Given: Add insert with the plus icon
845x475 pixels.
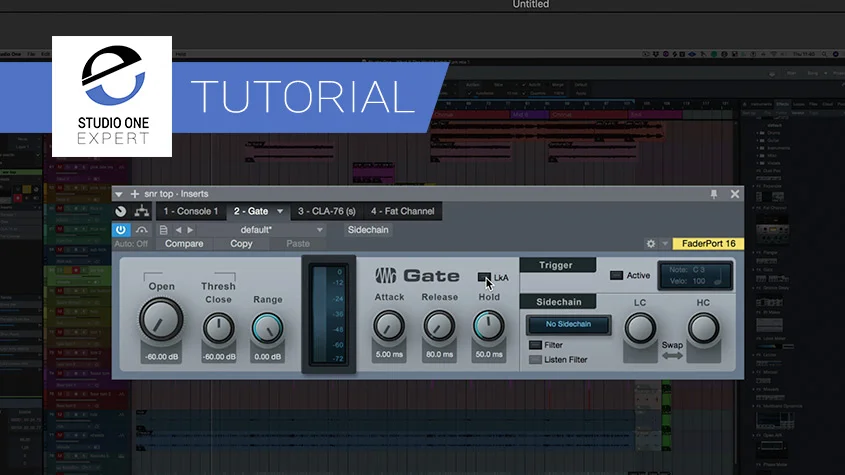Looking at the screenshot, I should click(x=134, y=194).
